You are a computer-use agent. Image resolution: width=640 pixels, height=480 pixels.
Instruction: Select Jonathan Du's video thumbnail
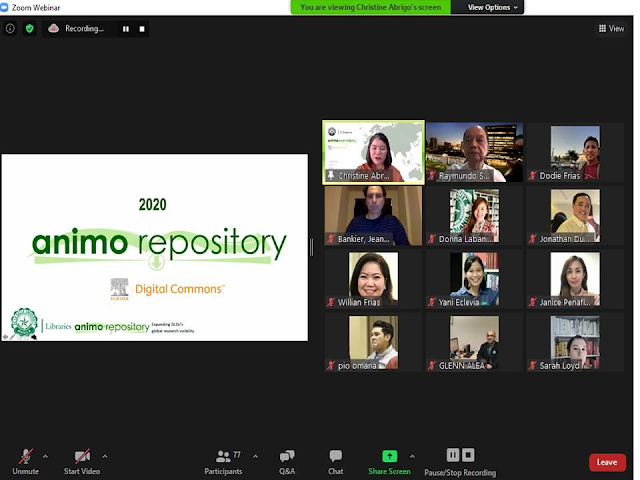[575, 216]
